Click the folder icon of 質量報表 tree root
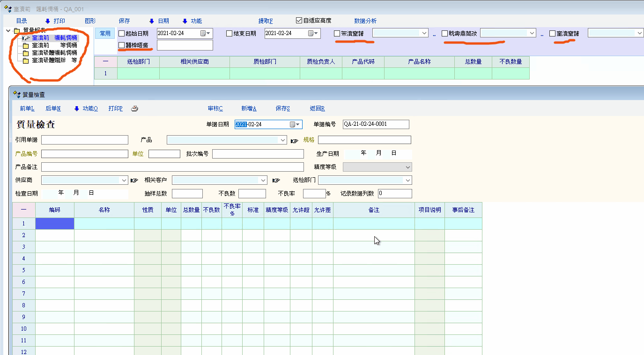 click(x=17, y=30)
